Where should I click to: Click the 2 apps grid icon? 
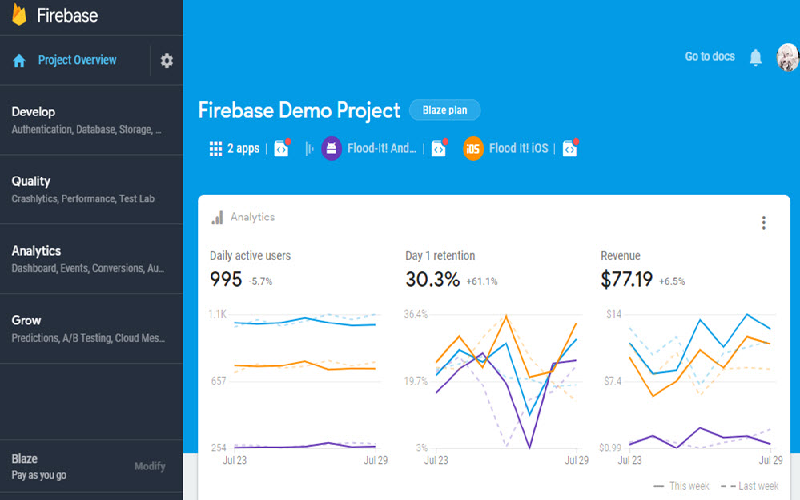point(215,149)
